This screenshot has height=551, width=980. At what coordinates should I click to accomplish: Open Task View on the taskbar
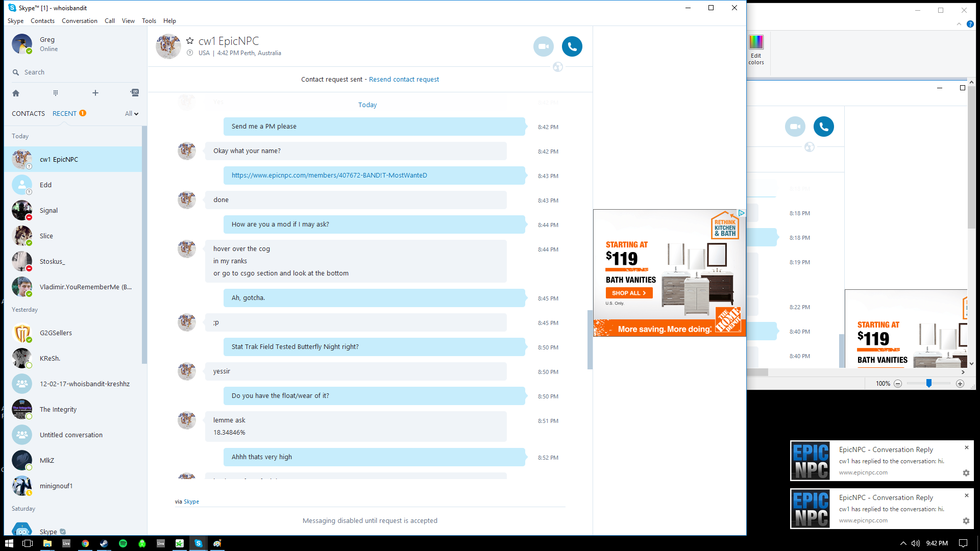click(x=28, y=543)
